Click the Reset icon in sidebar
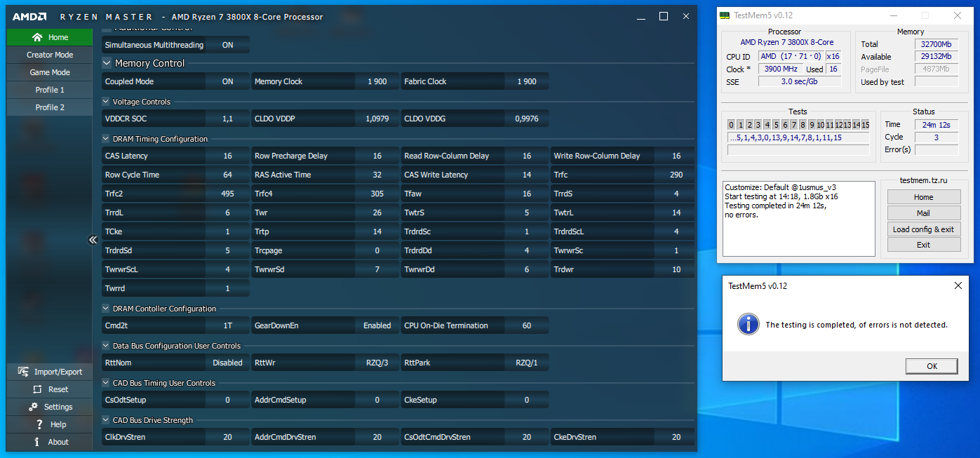 pos(37,389)
